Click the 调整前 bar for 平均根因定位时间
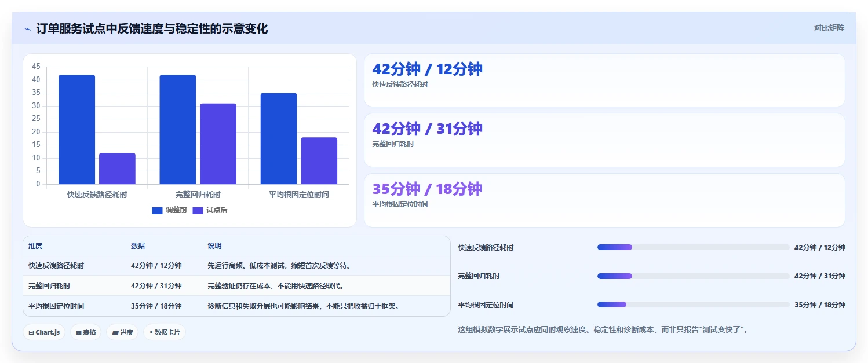The height and width of the screenshot is (363, 868). (x=279, y=139)
